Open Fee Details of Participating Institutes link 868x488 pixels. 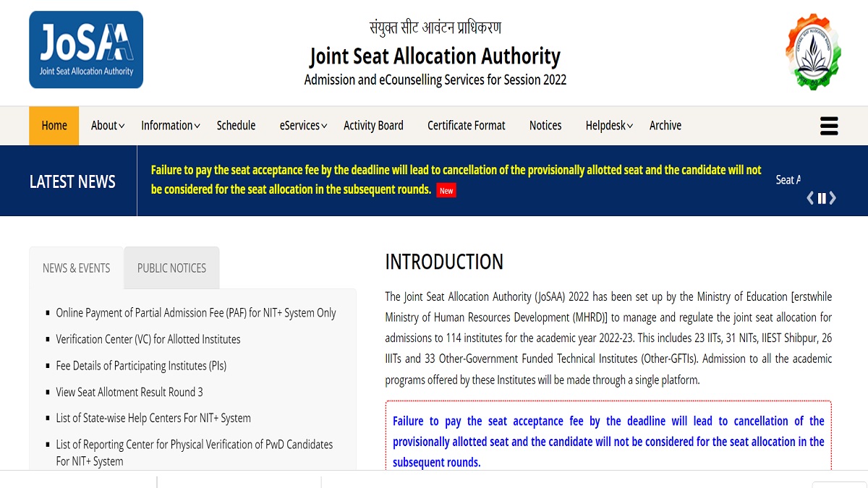tap(141, 366)
